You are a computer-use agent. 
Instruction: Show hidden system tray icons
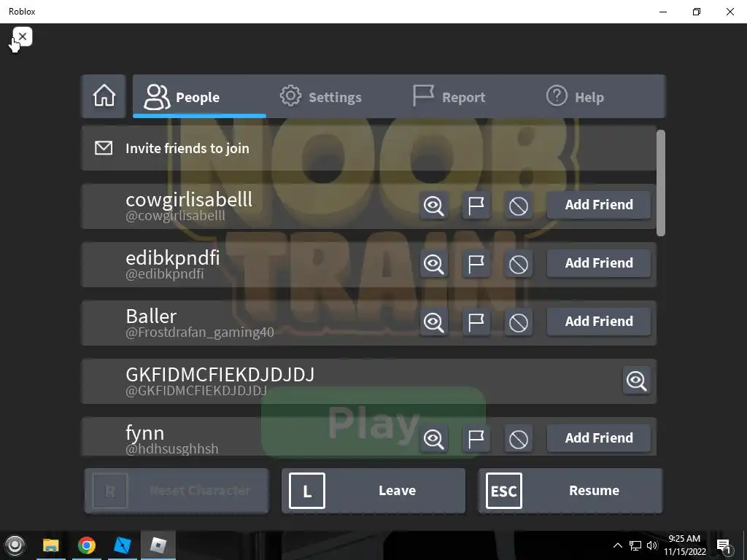617,545
